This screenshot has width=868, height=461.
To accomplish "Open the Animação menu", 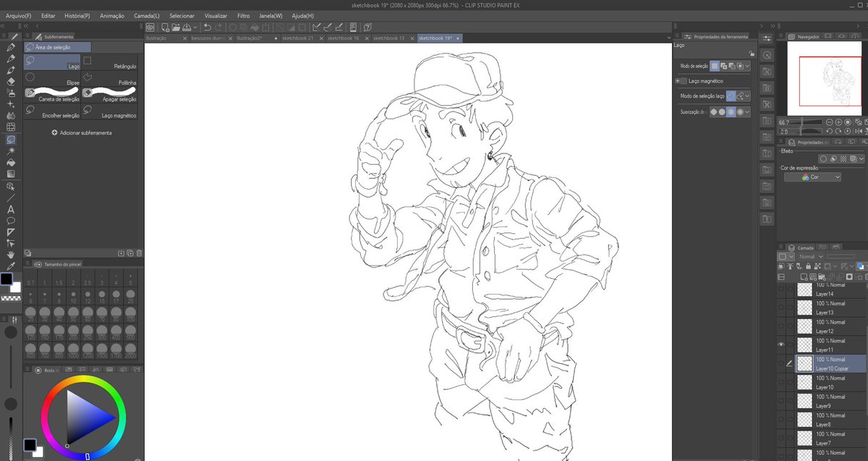I will click(111, 15).
